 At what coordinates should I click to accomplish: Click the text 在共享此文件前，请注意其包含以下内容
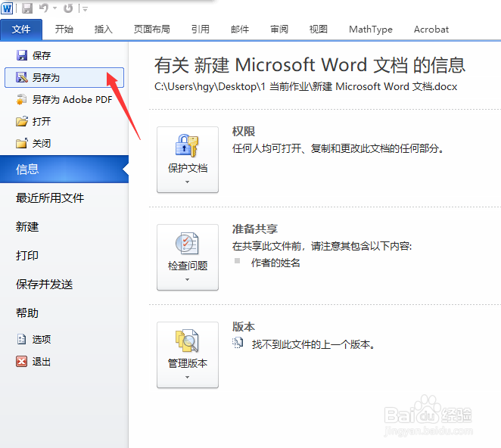[322, 246]
